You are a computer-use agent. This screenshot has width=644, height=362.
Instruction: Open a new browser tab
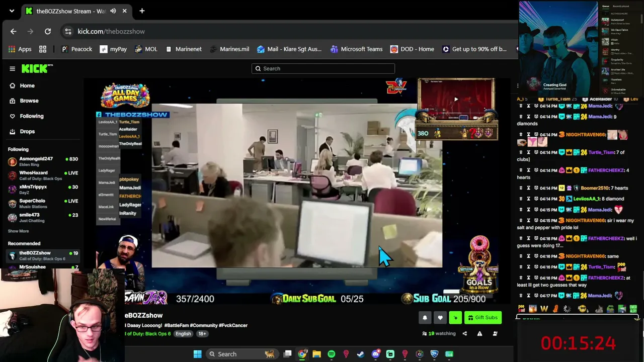(x=142, y=11)
